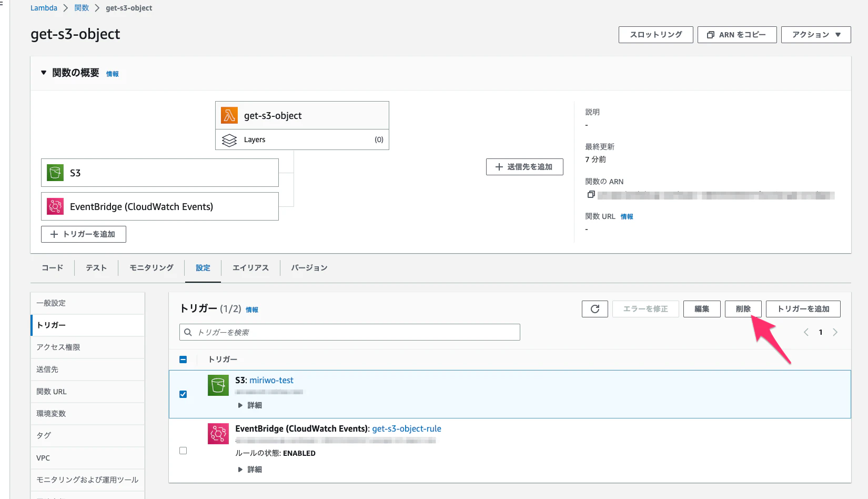The image size is (868, 499).
Task: Click the ARN をコピー button
Action: [737, 35]
